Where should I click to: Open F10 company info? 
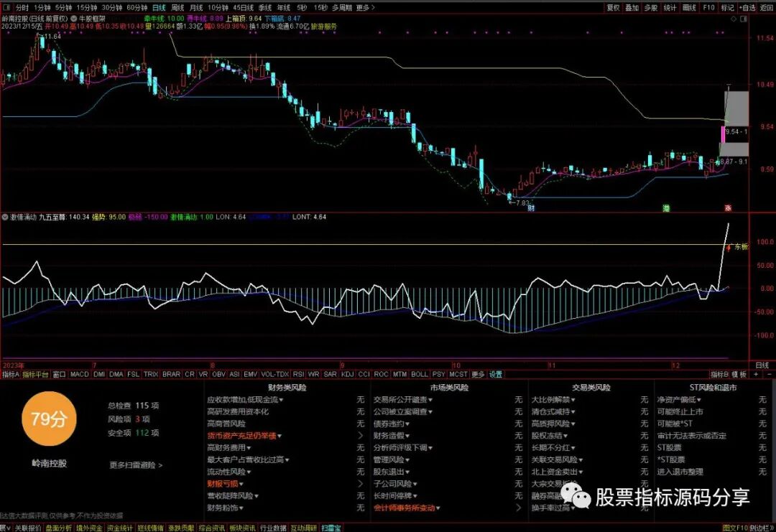click(708, 8)
